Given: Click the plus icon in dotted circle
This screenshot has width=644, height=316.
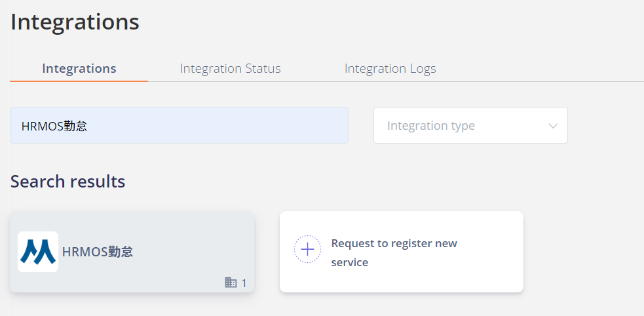Looking at the screenshot, I should click(x=307, y=249).
